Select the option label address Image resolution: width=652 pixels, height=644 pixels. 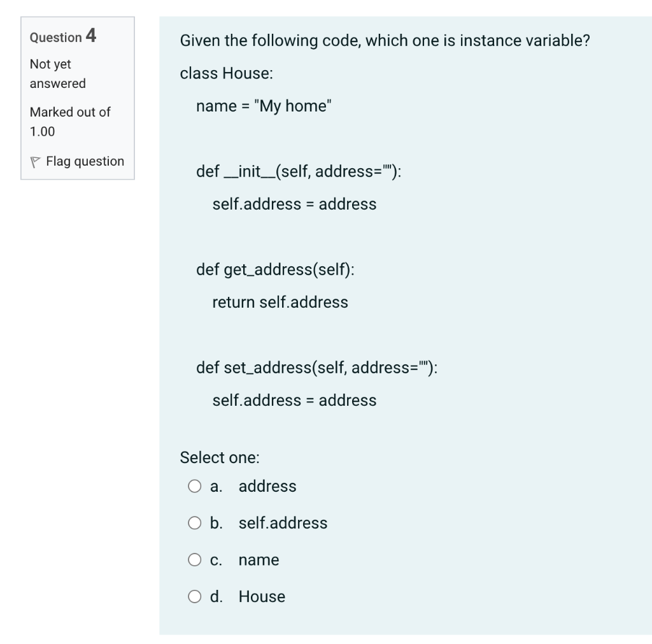(x=267, y=486)
